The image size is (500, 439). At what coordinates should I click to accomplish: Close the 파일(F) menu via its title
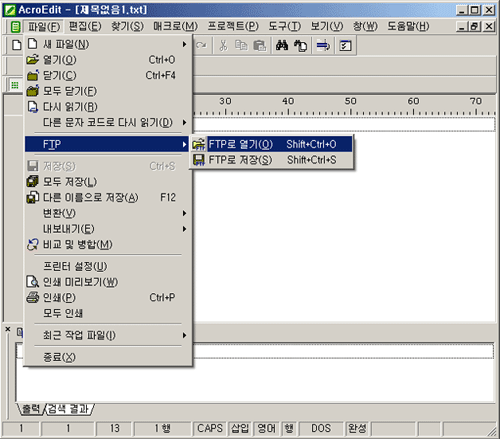pos(44,26)
